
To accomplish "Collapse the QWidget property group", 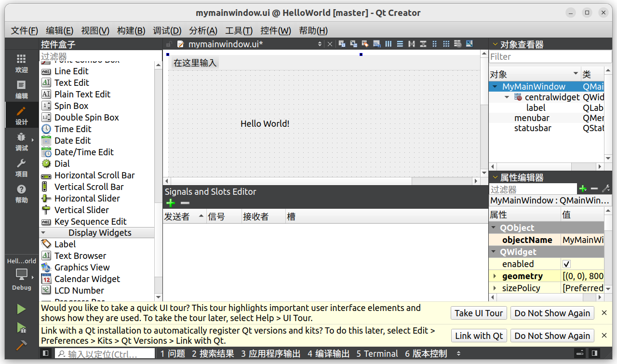I will 494,252.
